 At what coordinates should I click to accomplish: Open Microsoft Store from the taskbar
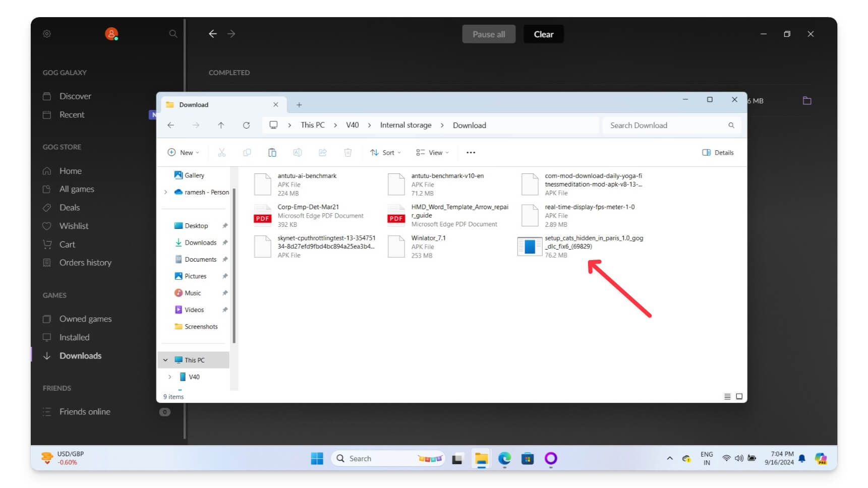(528, 458)
